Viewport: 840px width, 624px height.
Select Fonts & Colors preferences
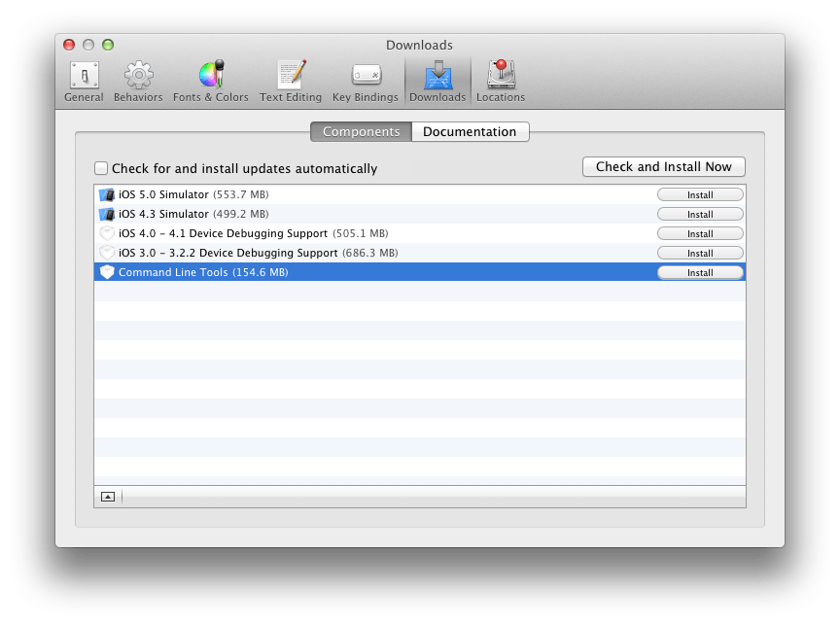pyautogui.click(x=211, y=81)
